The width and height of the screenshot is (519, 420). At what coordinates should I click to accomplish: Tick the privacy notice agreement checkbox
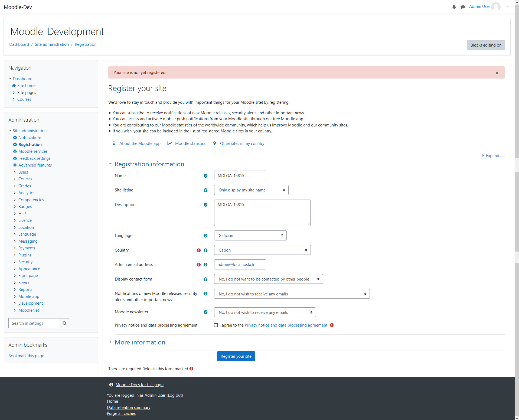[216, 325]
